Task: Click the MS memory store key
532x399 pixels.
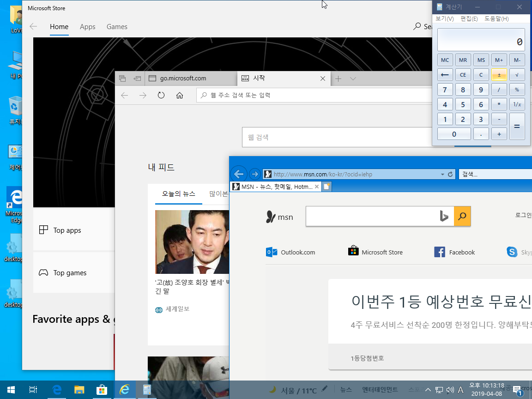Action: tap(481, 60)
